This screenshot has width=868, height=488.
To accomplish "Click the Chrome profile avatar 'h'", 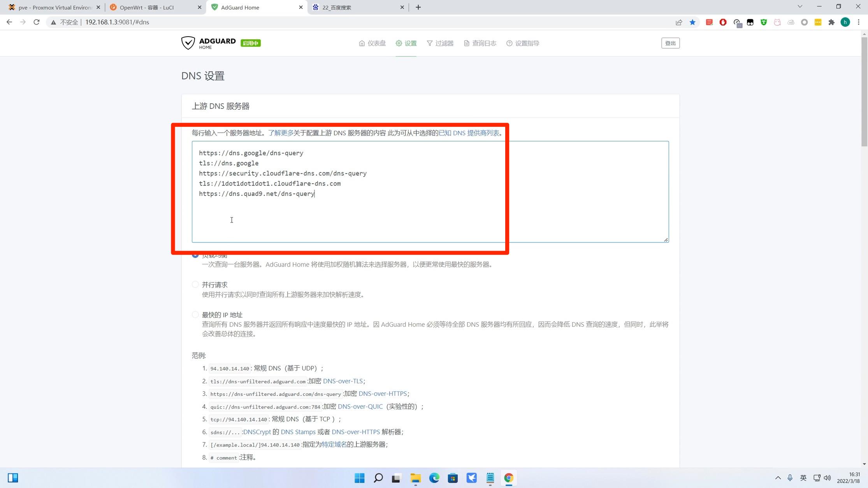I will [x=845, y=22].
